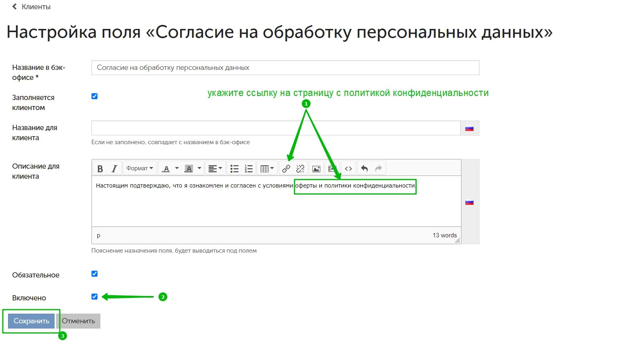Click the 13 words counter
Image resolution: width=644 pixels, height=349 pixels.
(x=445, y=235)
